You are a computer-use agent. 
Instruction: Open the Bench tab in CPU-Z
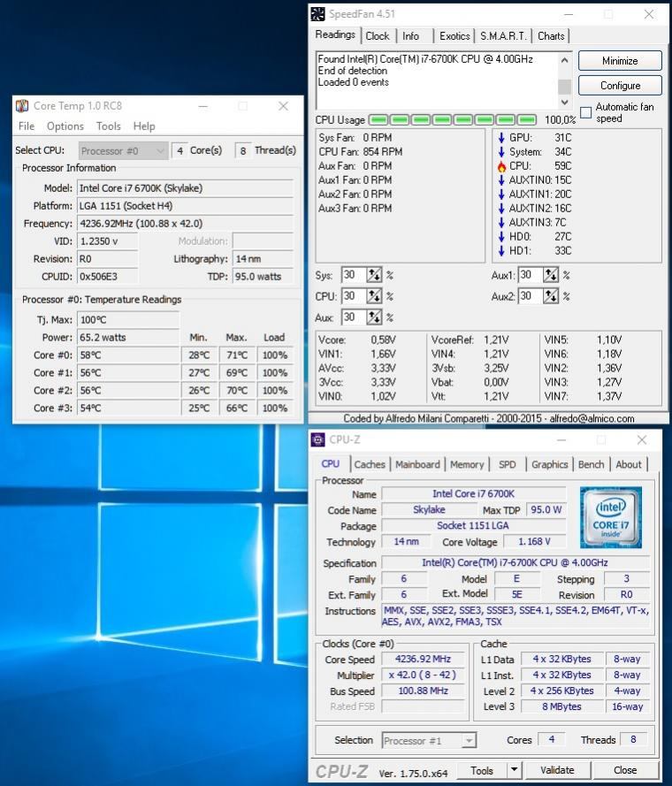(x=592, y=465)
